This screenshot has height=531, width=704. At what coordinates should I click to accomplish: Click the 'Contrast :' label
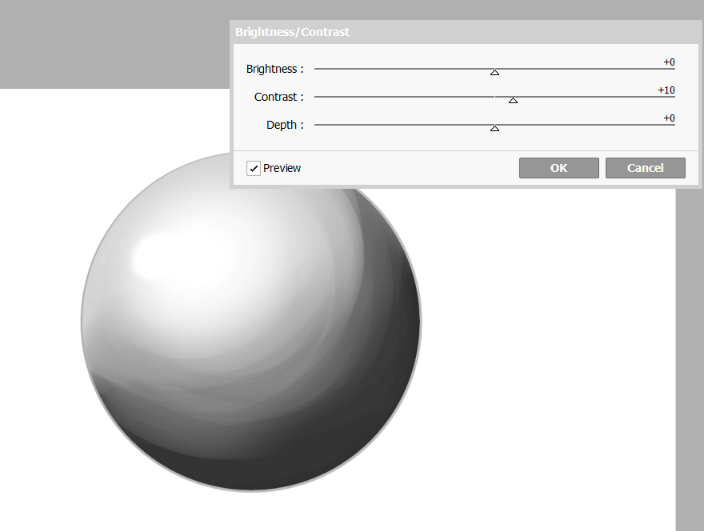(279, 97)
